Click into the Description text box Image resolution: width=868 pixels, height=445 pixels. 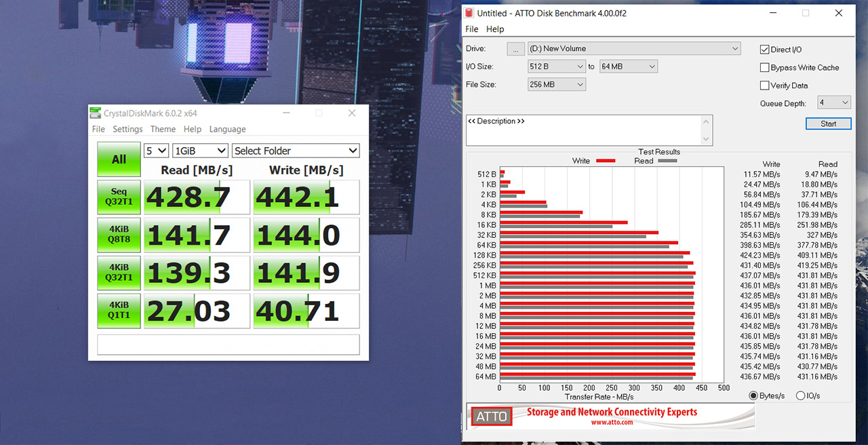(x=584, y=130)
